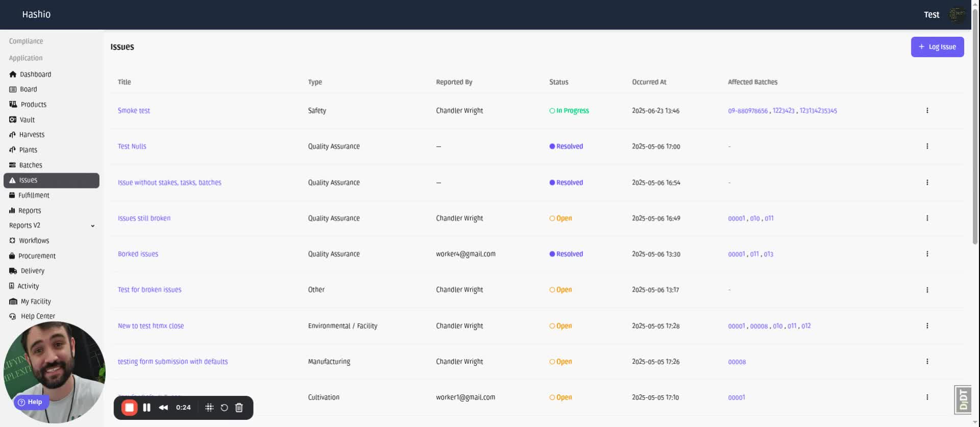980x427 pixels.
Task: Click the Fulfillment icon in sidebar
Action: [x=12, y=195]
